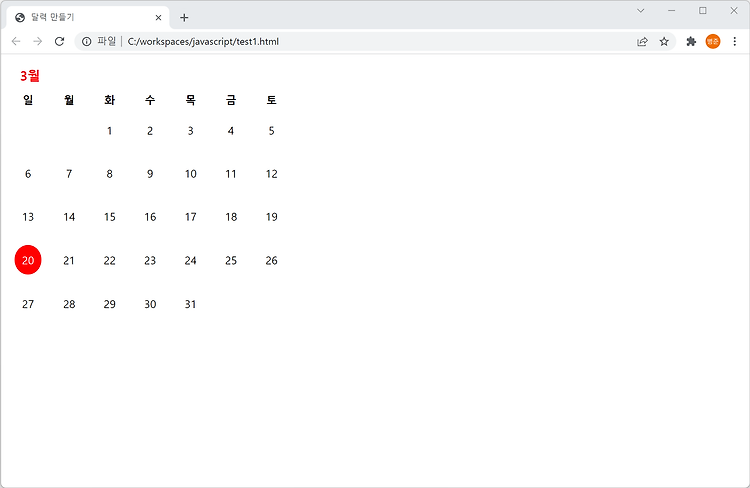Select date 22 in the calendar
The height and width of the screenshot is (488, 750).
(x=110, y=261)
